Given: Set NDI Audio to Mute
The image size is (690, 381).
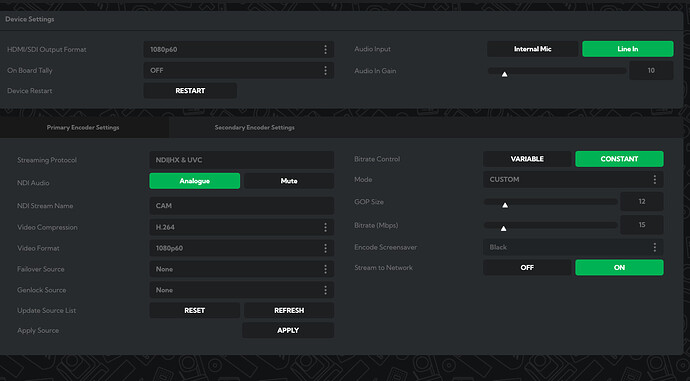Looking at the screenshot, I should click(289, 181).
